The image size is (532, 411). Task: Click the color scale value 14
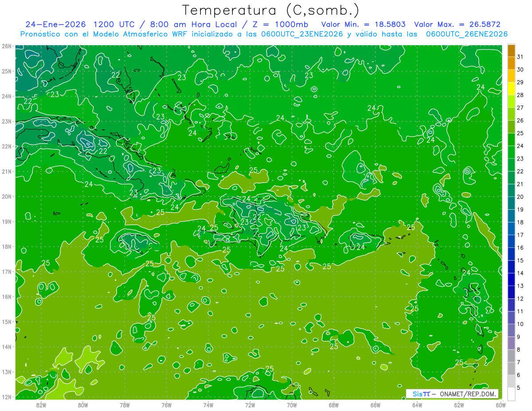pyautogui.click(x=520, y=273)
